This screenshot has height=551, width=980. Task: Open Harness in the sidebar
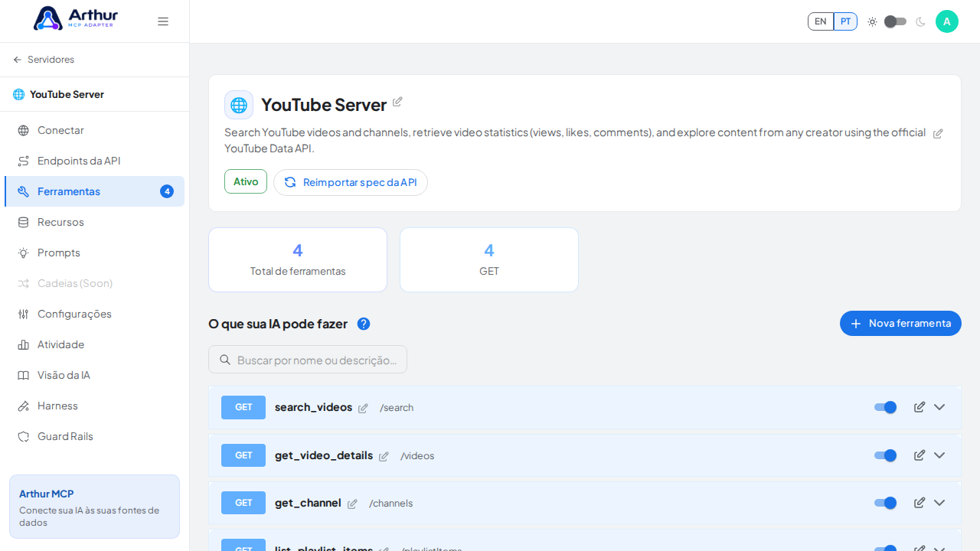(94, 406)
